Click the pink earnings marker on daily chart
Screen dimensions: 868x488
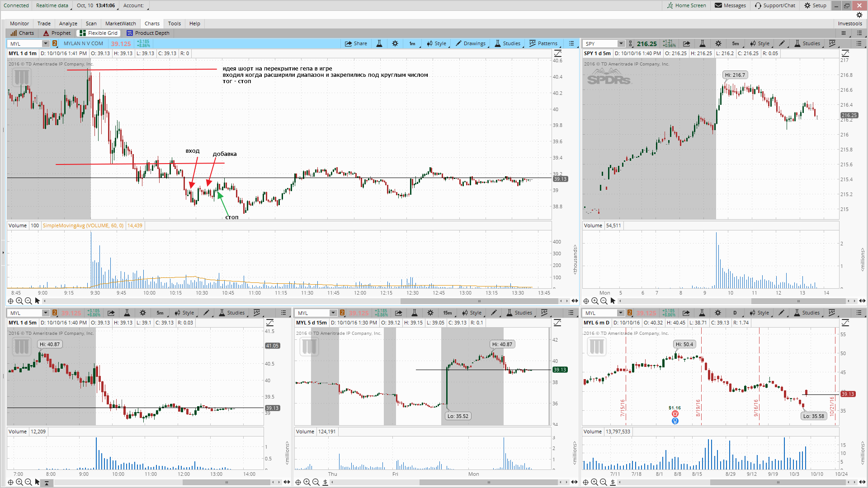point(675,414)
